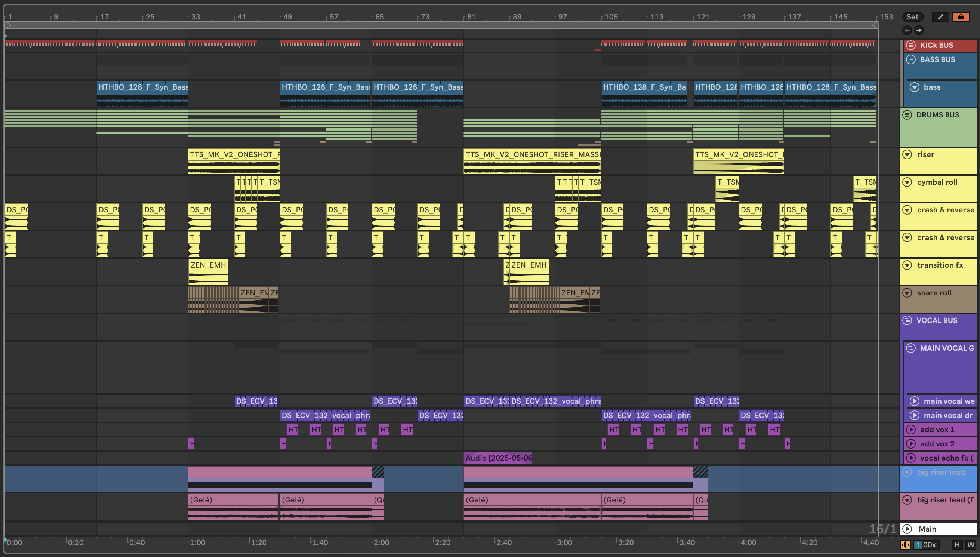
Task: Collapse the MAIN VOCAL G group
Action: [x=911, y=348]
